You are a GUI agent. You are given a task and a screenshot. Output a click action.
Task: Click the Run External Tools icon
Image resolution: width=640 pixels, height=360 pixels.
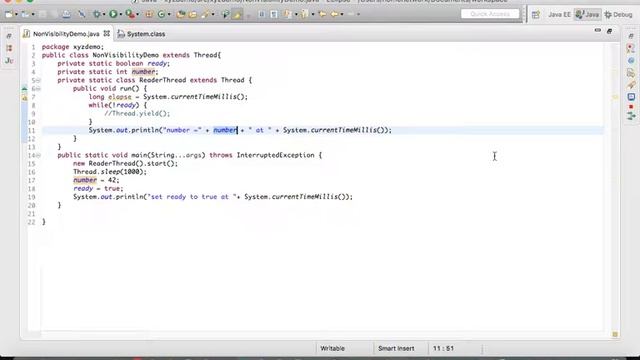[130, 14]
